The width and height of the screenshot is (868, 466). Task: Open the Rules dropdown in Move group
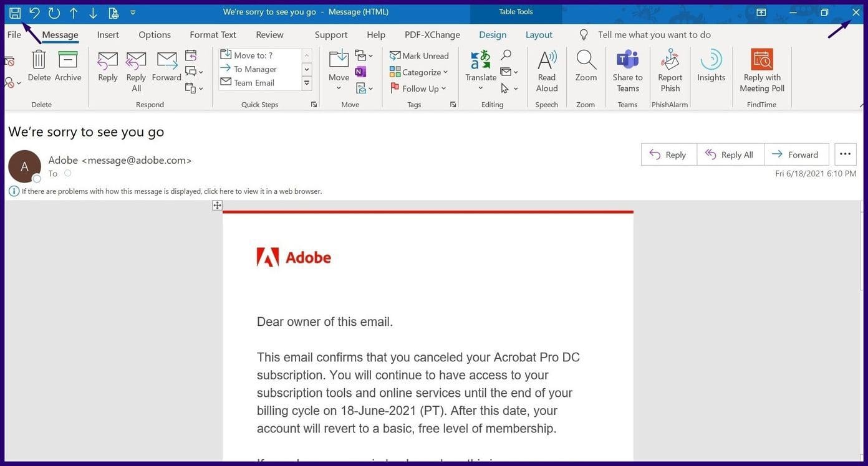[364, 55]
